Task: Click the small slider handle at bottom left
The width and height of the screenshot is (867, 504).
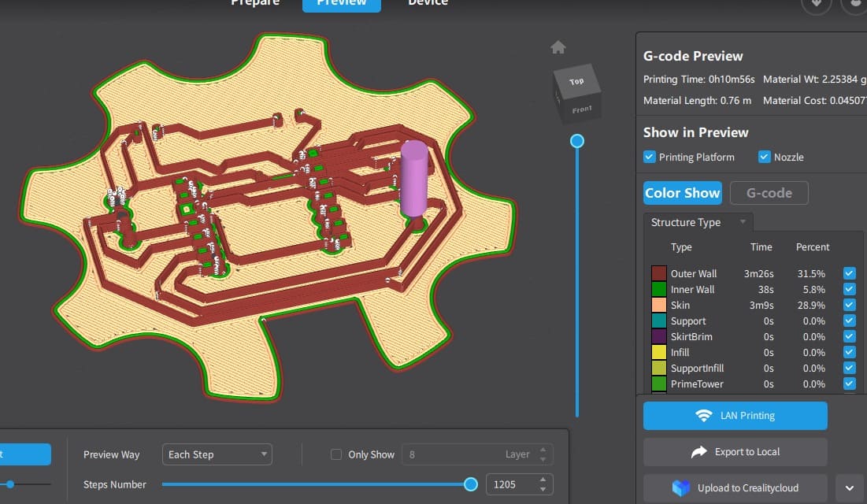Action: point(10,484)
